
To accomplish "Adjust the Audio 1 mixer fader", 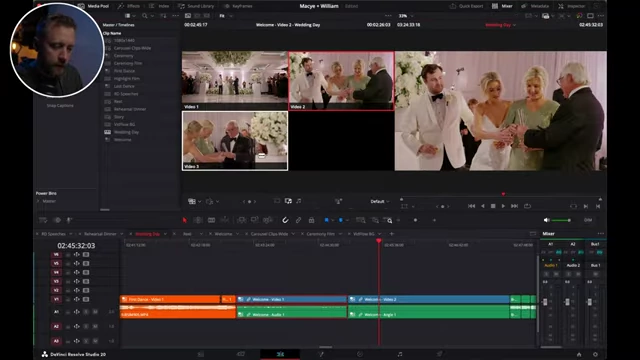I will point(545,302).
